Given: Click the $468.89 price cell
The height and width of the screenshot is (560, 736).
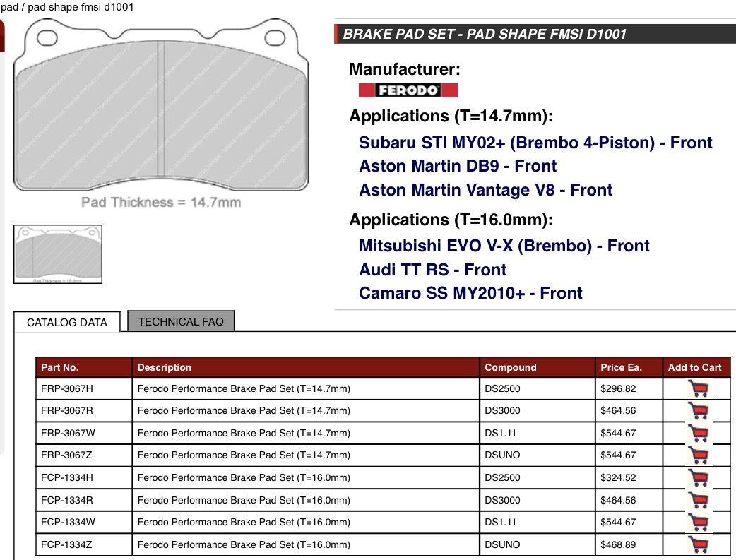Looking at the screenshot, I should [x=629, y=544].
